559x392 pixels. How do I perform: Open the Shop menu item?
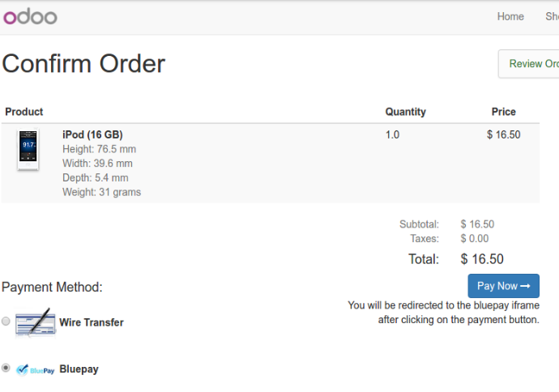tap(553, 16)
